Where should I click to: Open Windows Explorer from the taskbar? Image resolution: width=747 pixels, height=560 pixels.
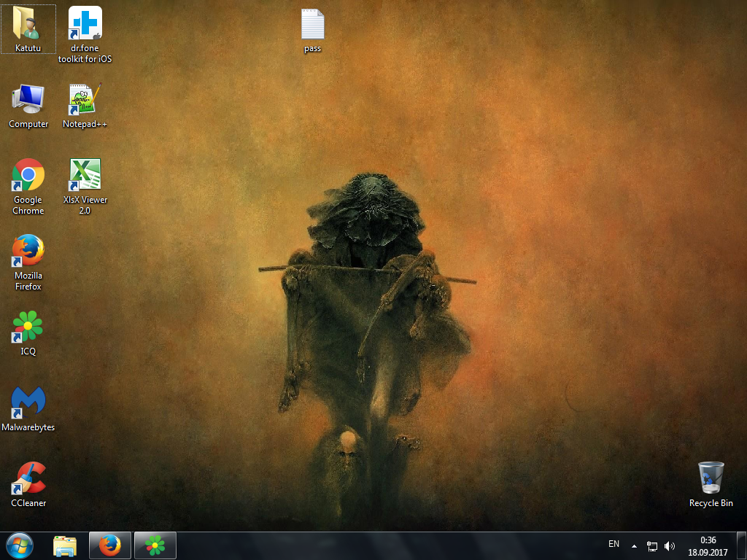point(65,545)
